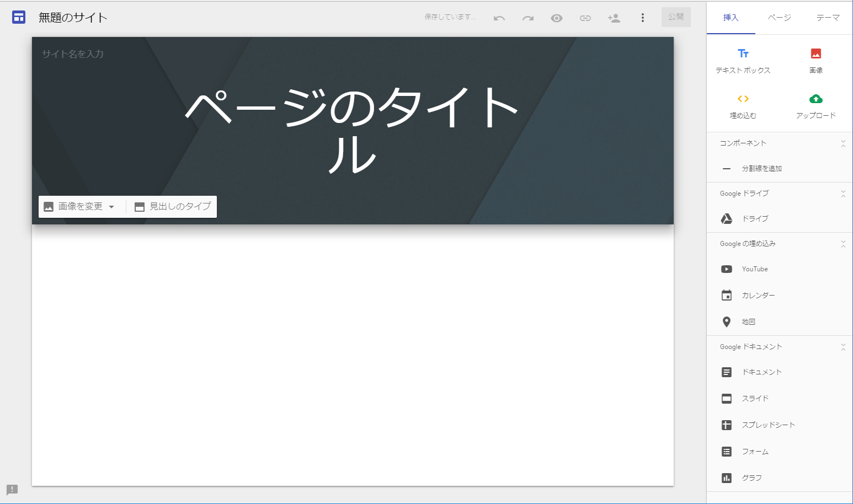The width and height of the screenshot is (853, 504).
Task: Open the 画像を変更 dropdown
Action: coord(113,206)
